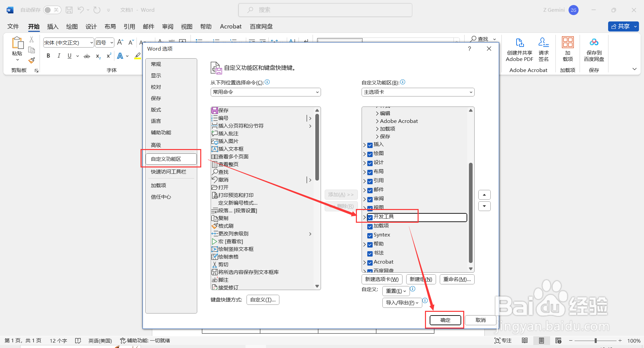Click the 取消 button
This screenshot has height=348, width=644.
[x=481, y=320]
